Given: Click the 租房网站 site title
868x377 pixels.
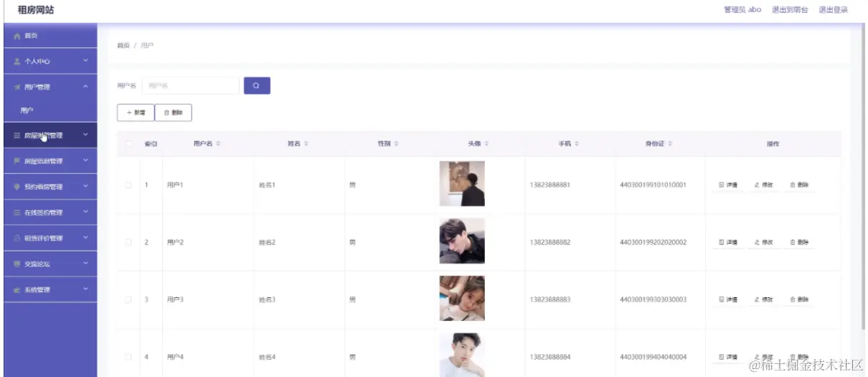Looking at the screenshot, I should click(x=35, y=10).
